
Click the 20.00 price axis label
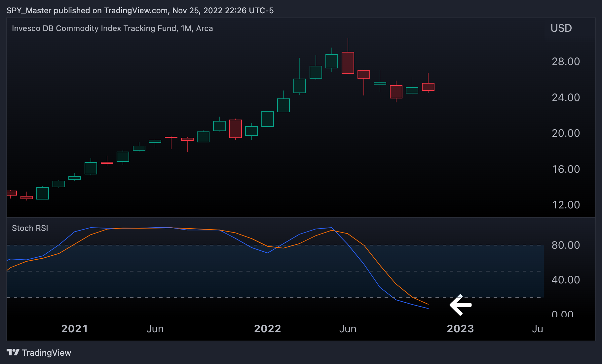click(566, 133)
